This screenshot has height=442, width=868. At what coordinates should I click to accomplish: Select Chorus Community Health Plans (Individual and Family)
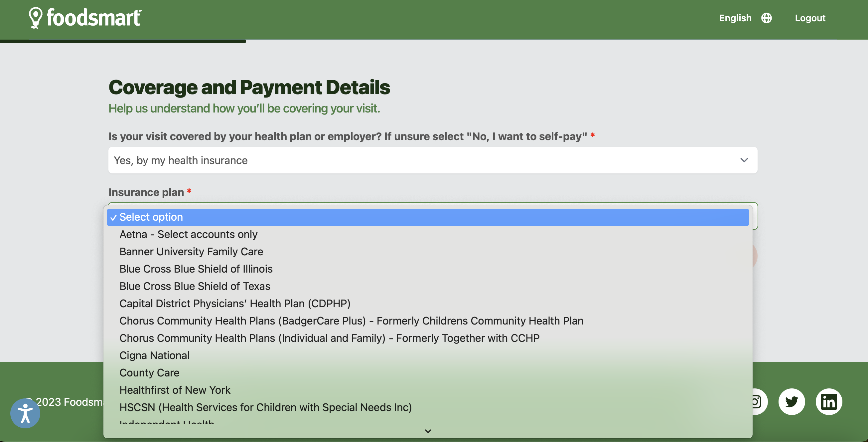[428, 338]
